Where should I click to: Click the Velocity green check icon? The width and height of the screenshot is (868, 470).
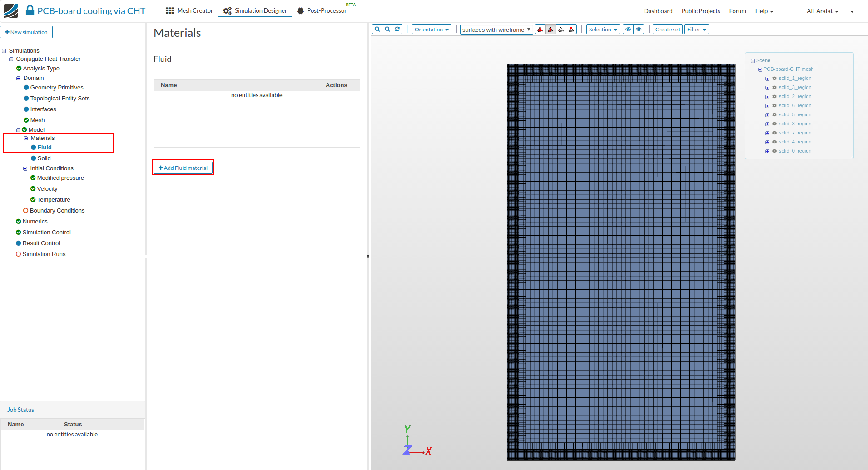pos(33,189)
